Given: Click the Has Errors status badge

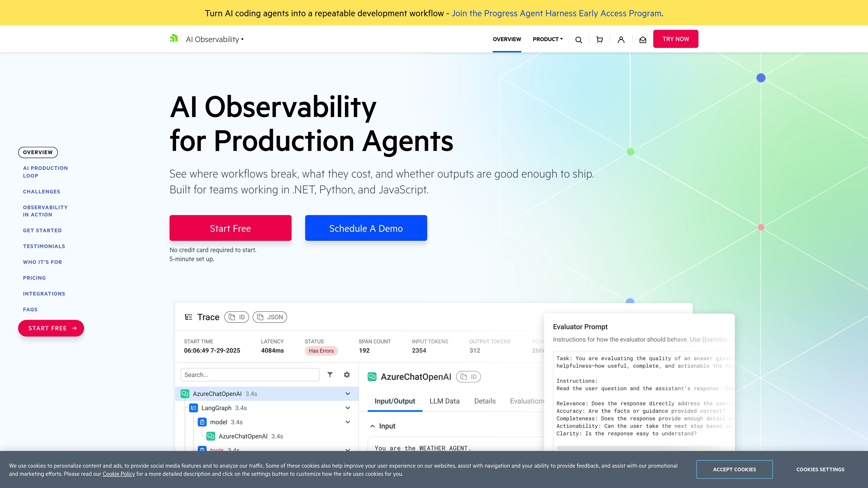Looking at the screenshot, I should click(321, 351).
